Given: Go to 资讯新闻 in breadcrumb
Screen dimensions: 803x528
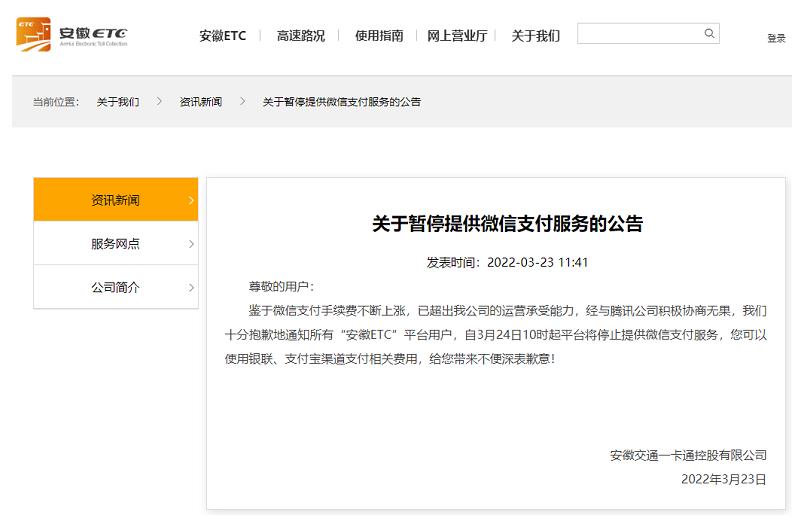Looking at the screenshot, I should pyautogui.click(x=200, y=102).
